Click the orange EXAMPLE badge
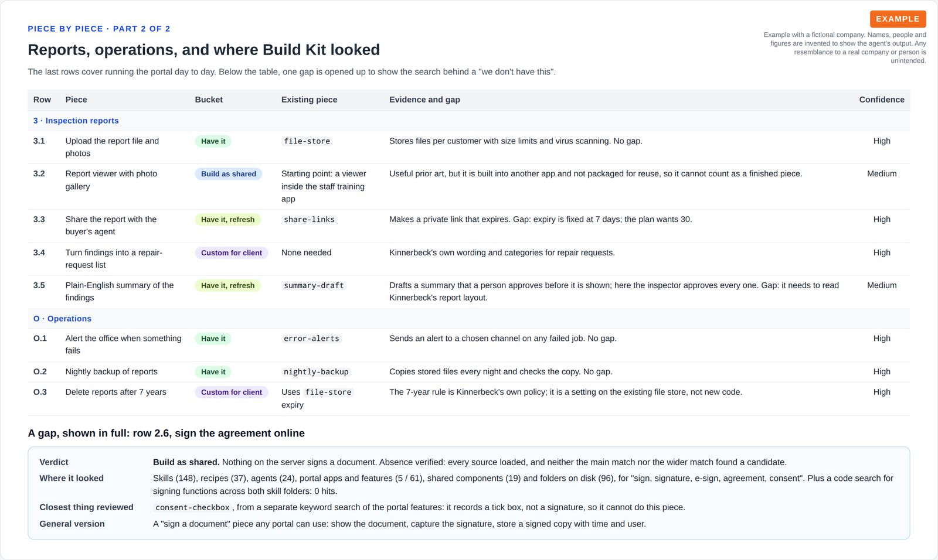This screenshot has height=560, width=938. click(898, 19)
